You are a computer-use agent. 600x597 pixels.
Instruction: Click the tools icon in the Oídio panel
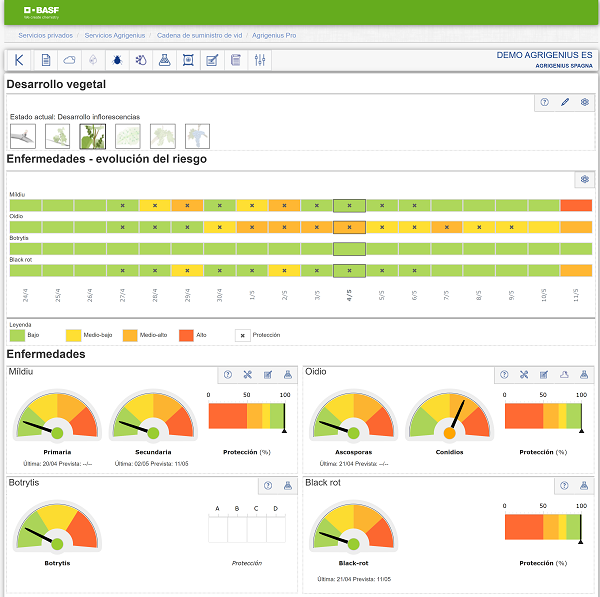pyautogui.click(x=523, y=375)
